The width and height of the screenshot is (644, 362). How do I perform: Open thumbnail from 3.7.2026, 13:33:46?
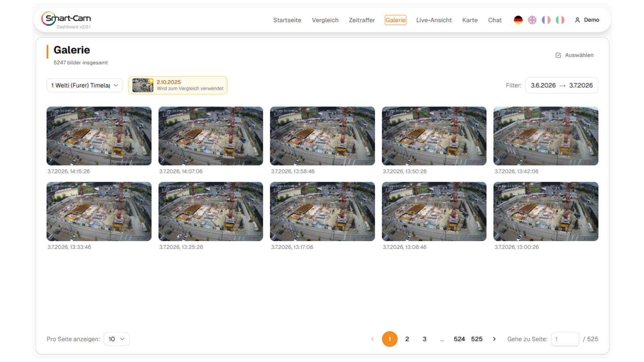click(x=99, y=212)
